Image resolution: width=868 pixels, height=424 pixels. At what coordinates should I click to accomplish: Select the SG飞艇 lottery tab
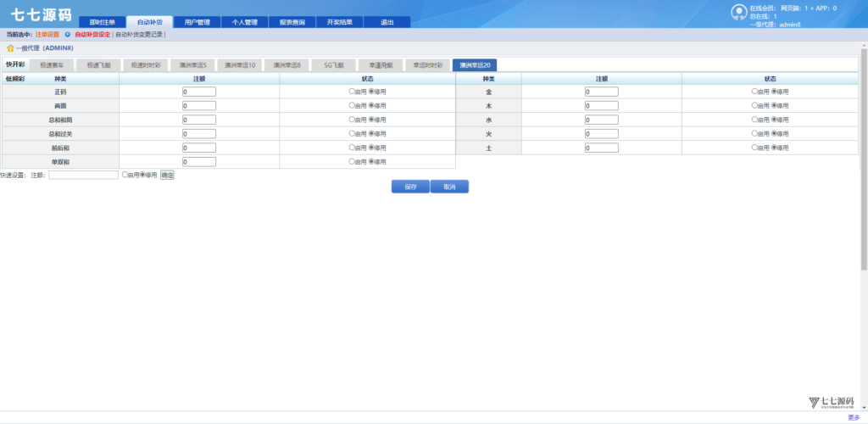(x=333, y=65)
